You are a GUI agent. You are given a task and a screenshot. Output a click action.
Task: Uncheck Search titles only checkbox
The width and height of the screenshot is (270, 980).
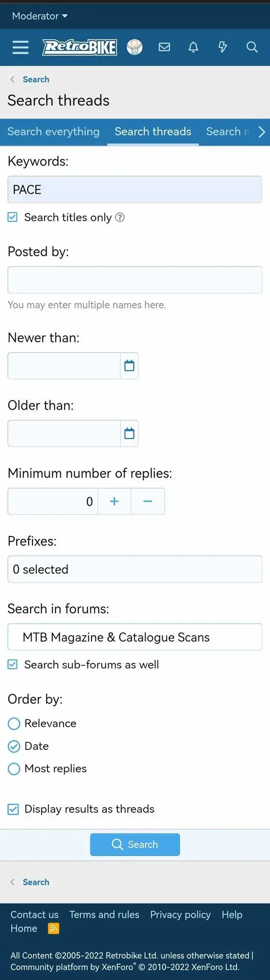click(13, 217)
